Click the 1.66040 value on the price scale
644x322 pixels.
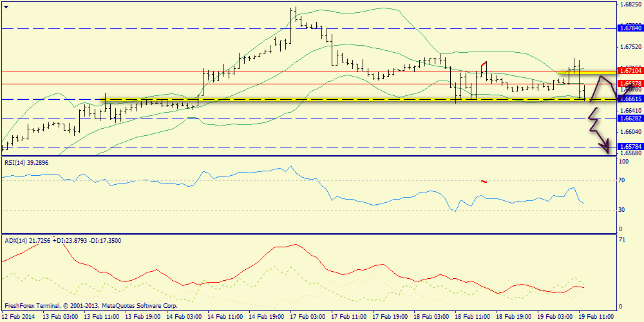[631, 132]
